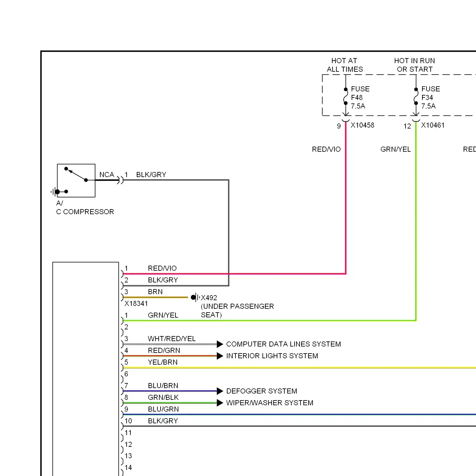Viewport: 476px width, 476px height.
Task: Click 'WIPER/WASHER SYSTEM' text
Action: tap(270, 403)
